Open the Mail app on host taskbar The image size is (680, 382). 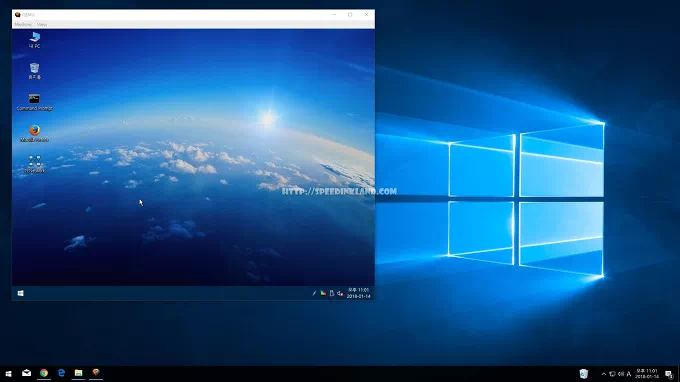click(26, 373)
